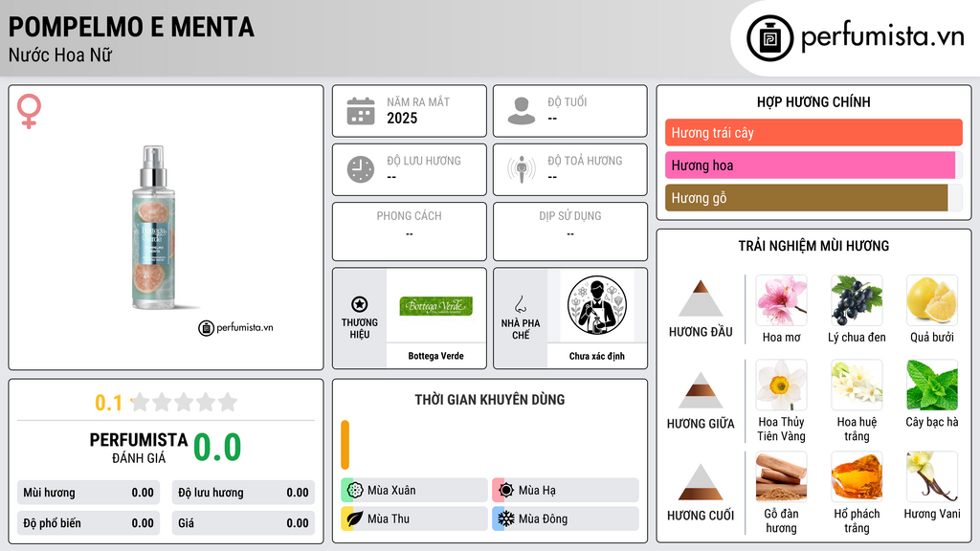The width and height of the screenshot is (980, 551).
Task: Click the Hương gỗ accord bar
Action: (x=806, y=197)
